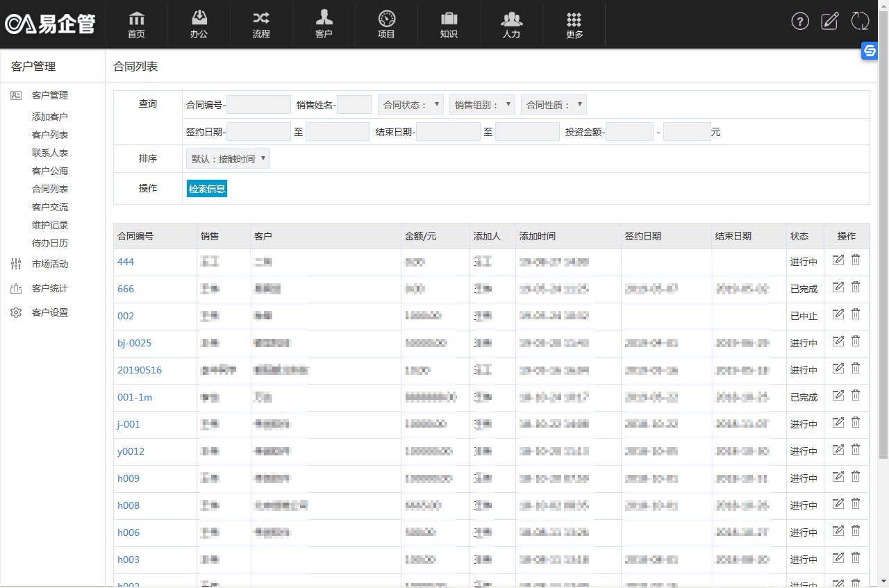Edit contract 20190516 with pencil icon
889x588 pixels.
point(838,368)
